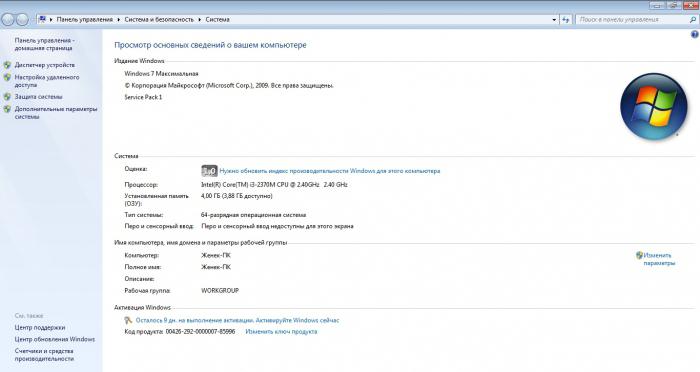Select Панель управления breadcrumb item
Viewport: 700px width, 372px height.
pyautogui.click(x=84, y=20)
